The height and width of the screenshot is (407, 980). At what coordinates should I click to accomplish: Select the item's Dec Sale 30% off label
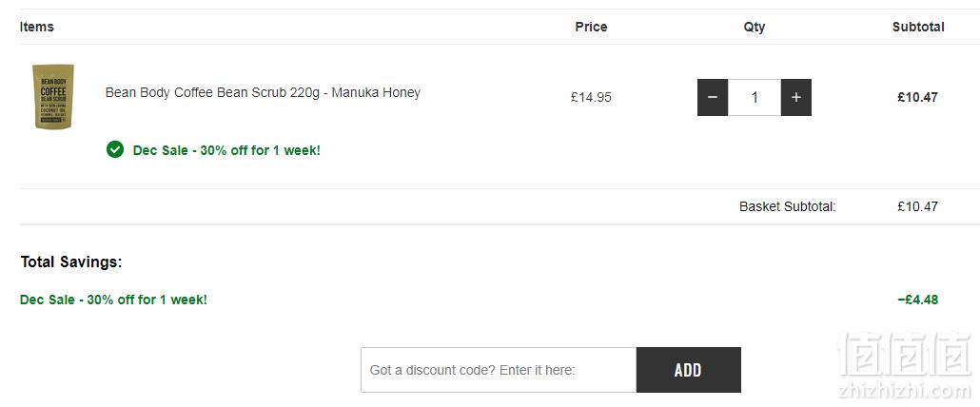point(226,150)
